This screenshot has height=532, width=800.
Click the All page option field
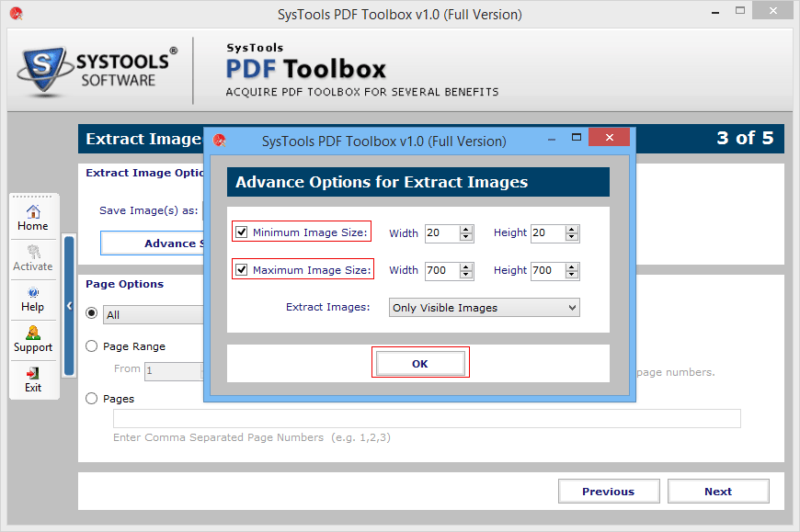(x=153, y=315)
